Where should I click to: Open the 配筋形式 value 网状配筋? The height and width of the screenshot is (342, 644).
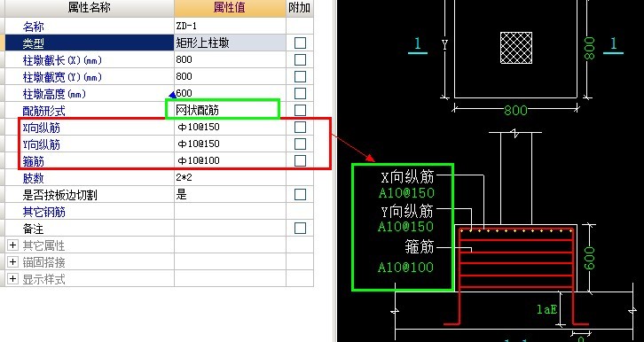click(230, 110)
